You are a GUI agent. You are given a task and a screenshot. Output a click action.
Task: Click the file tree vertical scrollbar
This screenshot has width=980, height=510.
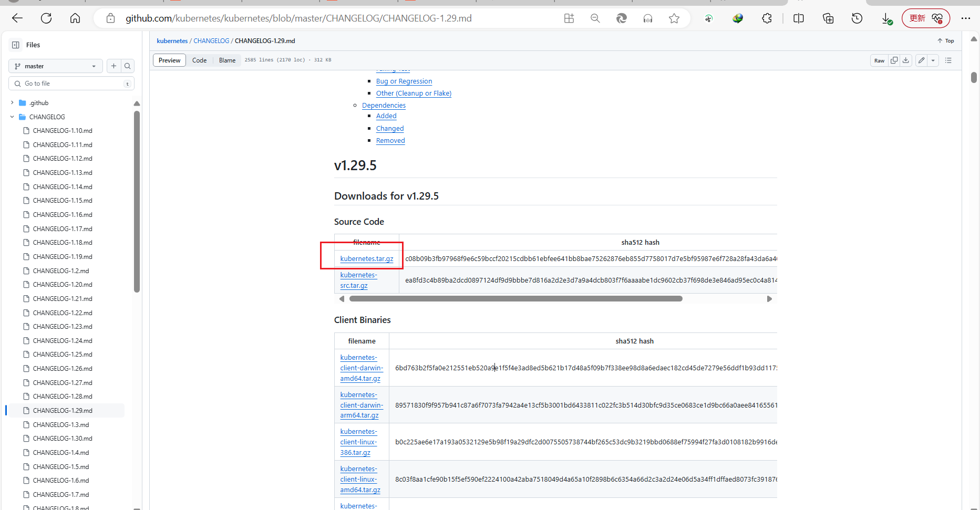[137, 201]
